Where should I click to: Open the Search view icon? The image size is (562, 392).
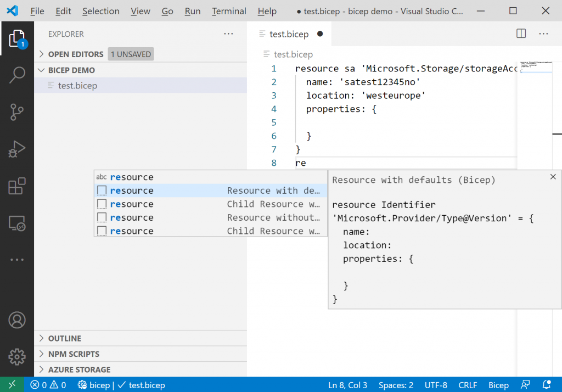click(17, 75)
